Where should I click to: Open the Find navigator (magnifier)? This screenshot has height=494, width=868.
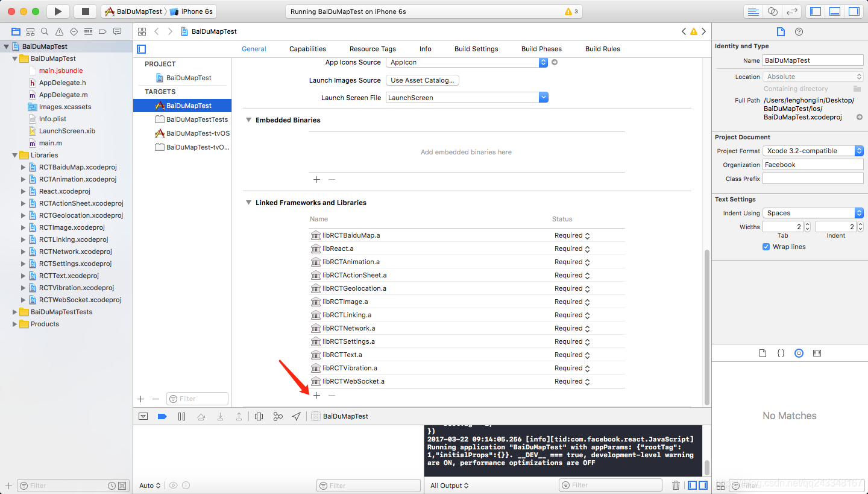click(x=45, y=31)
